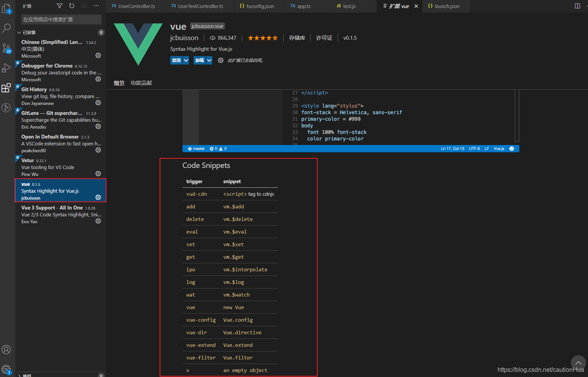
Task: Close the vue extension tab
Action: click(x=416, y=6)
